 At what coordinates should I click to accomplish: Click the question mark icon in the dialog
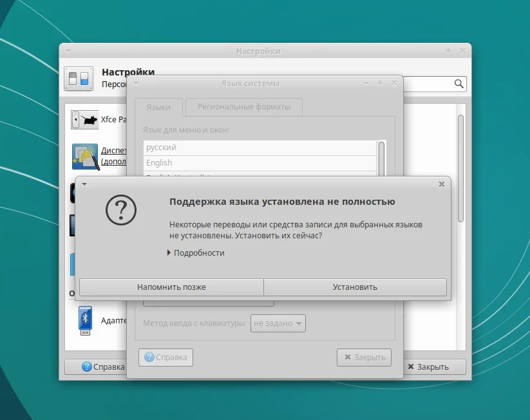pos(121,210)
